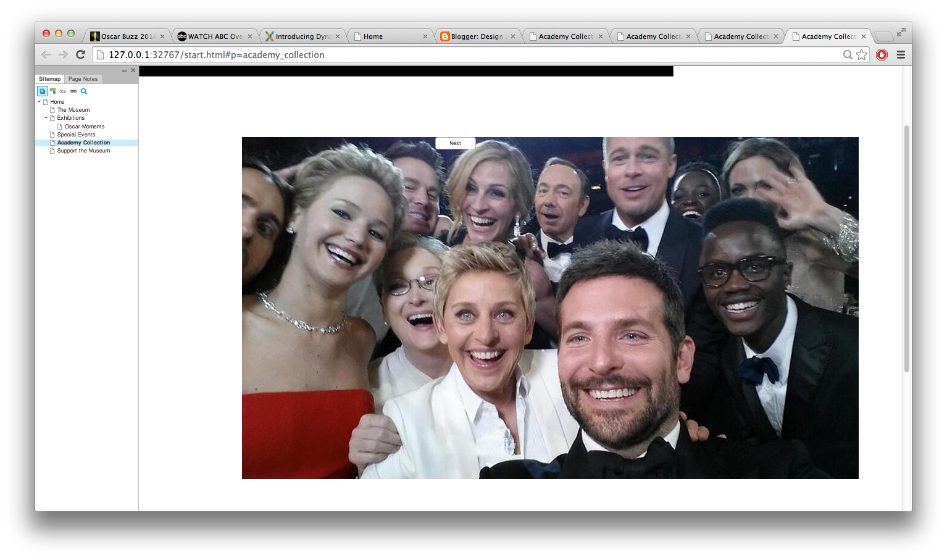The image size is (947, 560).
Task: Click the Axure X favicon on the Introducing tab
Action: pos(269,36)
